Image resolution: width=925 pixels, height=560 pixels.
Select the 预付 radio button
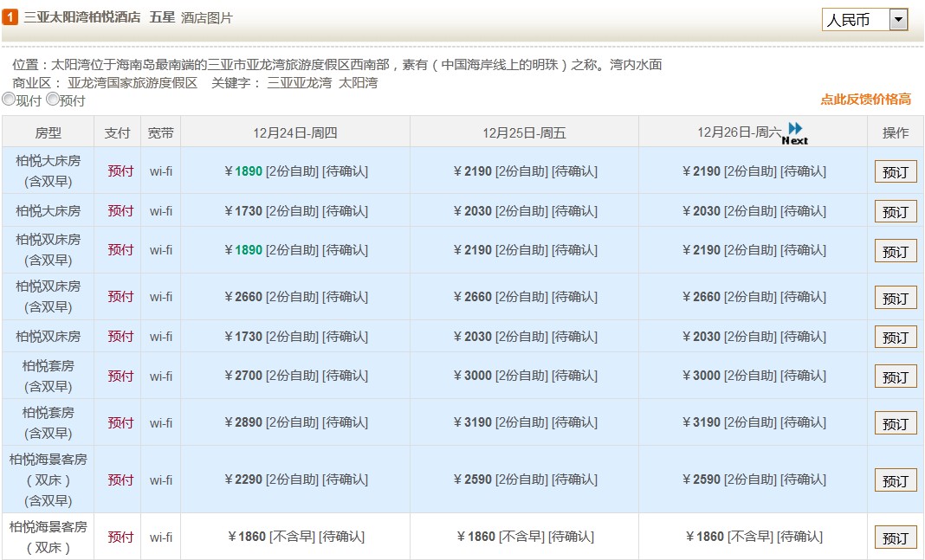pos(53,100)
